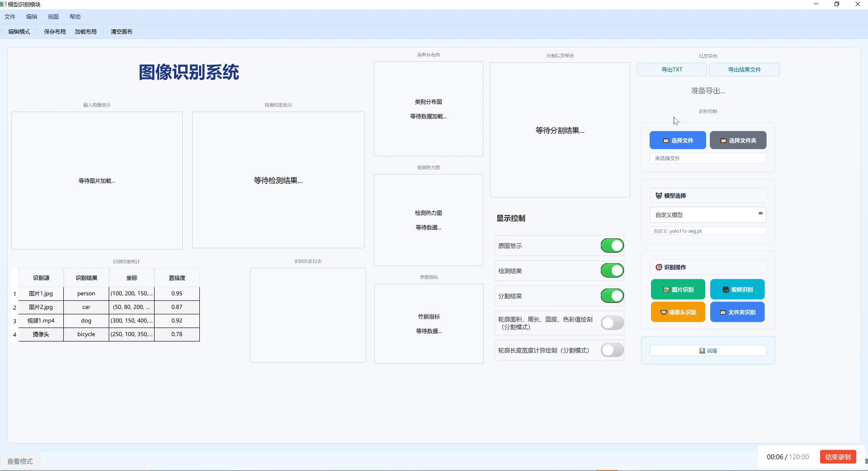Click the 导出TXT export button

[x=672, y=69]
